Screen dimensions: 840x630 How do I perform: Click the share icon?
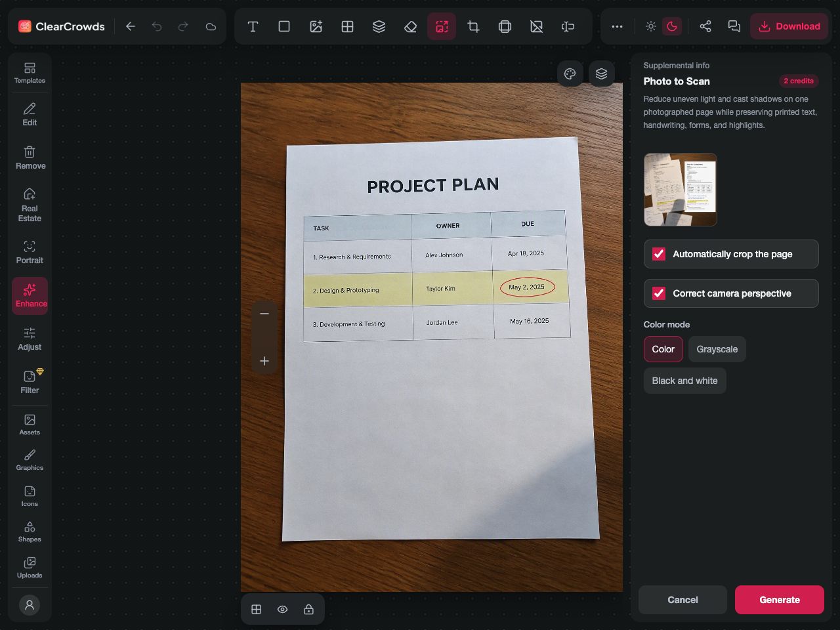click(705, 26)
